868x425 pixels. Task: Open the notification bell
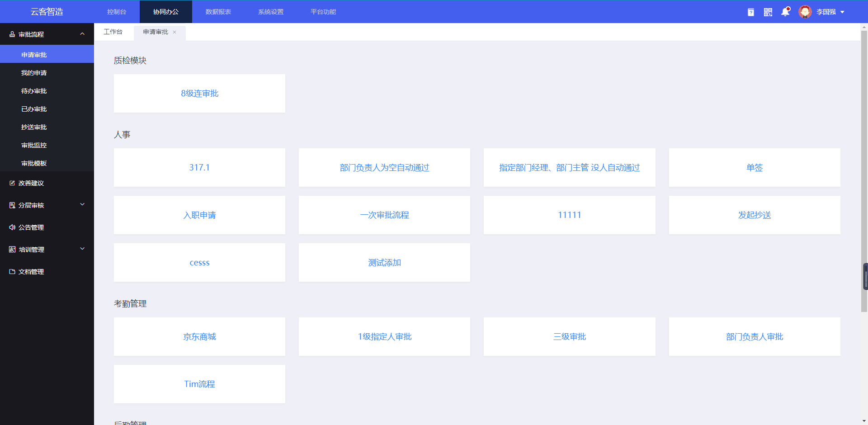tap(785, 12)
